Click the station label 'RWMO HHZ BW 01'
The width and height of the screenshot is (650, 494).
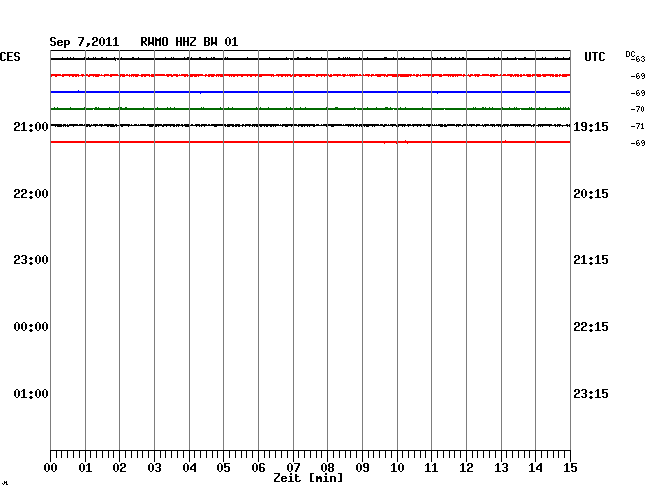[189, 42]
